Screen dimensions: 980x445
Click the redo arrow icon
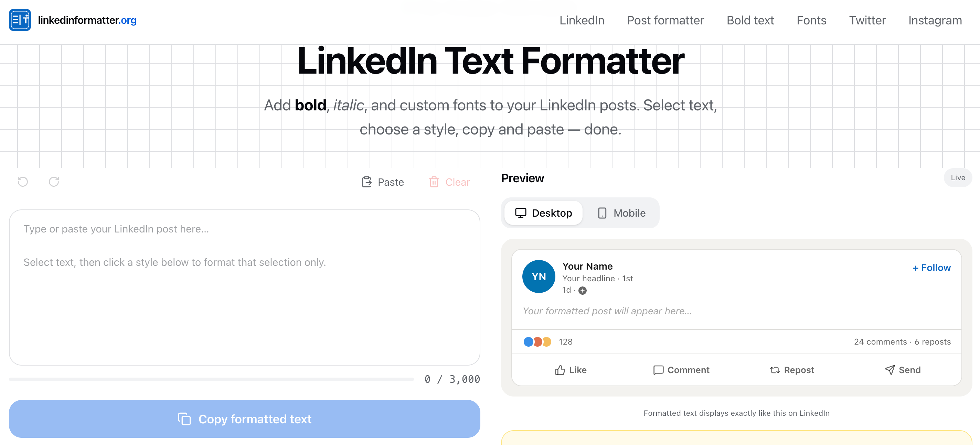coord(54,182)
